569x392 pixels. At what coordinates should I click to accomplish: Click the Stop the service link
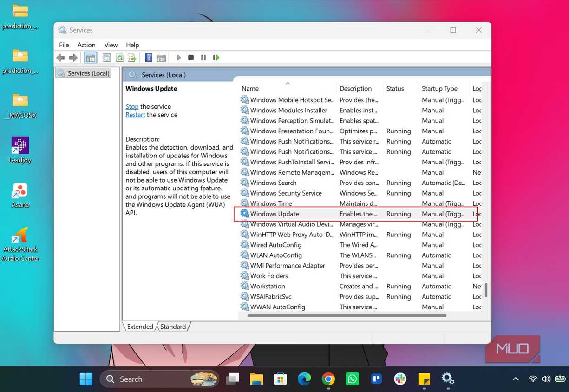pyautogui.click(x=132, y=106)
